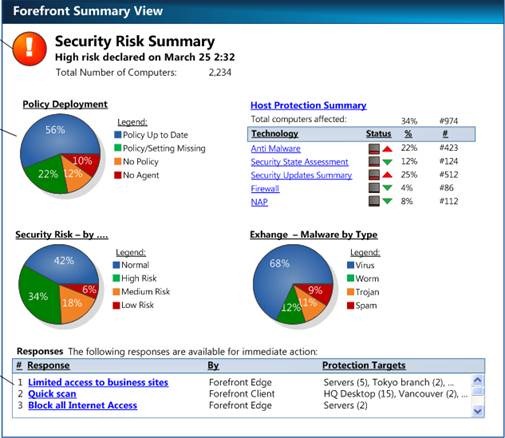
Task: Click the total computers value 2,234
Action: click(220, 72)
